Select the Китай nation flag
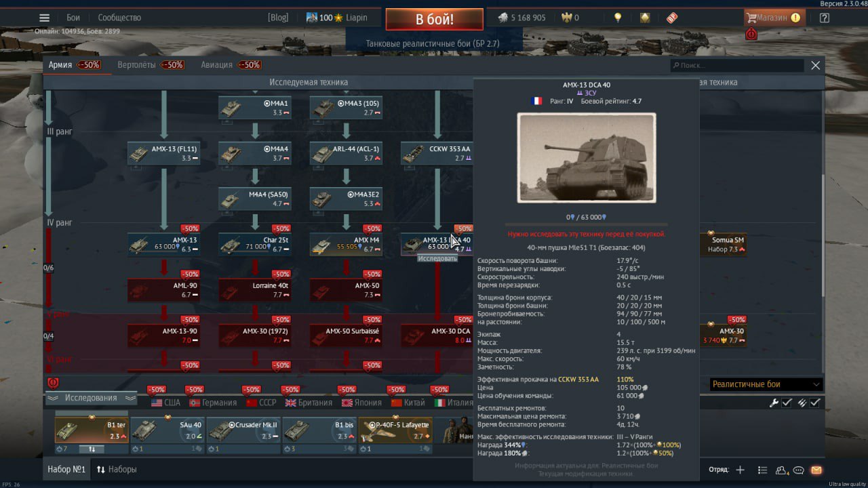This screenshot has height=488, width=868. [x=409, y=403]
